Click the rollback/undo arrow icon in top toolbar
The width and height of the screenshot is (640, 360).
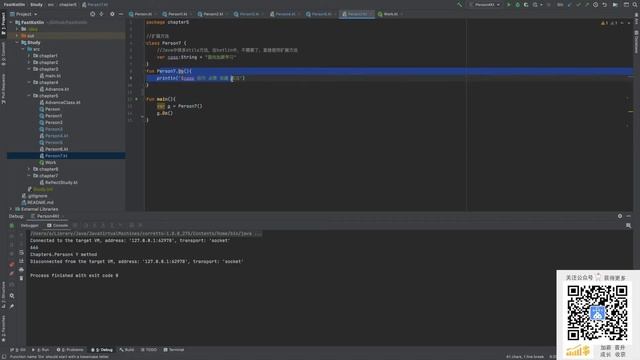click(x=604, y=4)
